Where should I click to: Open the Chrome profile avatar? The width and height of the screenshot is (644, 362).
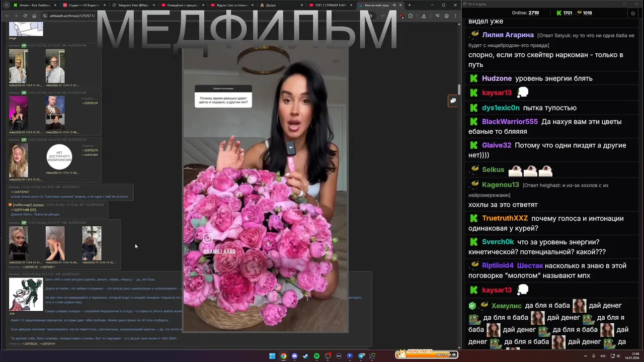446,16
